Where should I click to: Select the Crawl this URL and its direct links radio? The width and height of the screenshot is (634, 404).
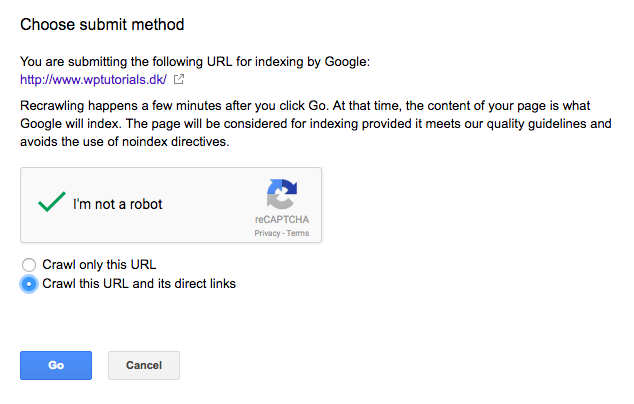click(x=29, y=284)
